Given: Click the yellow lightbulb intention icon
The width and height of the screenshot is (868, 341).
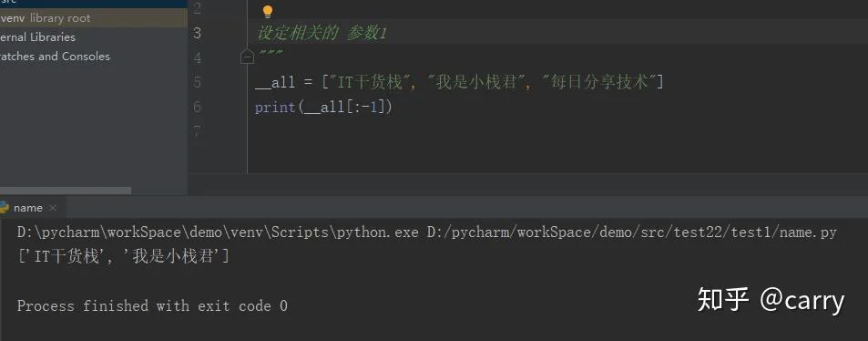Looking at the screenshot, I should [x=268, y=12].
